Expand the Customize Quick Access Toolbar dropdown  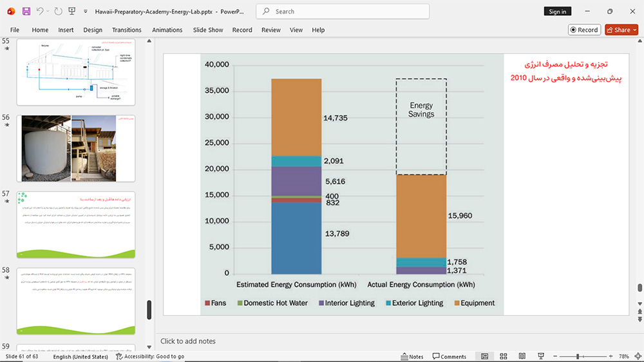pyautogui.click(x=86, y=12)
